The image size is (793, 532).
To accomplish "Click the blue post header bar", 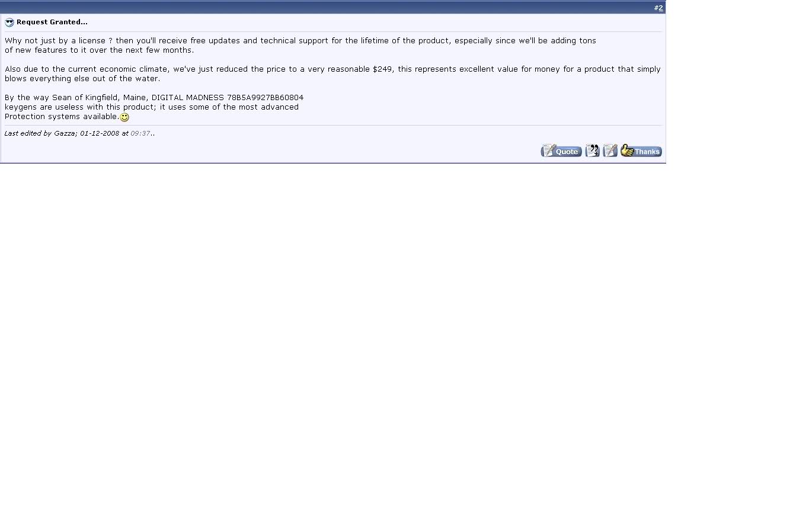I will 333,8.
